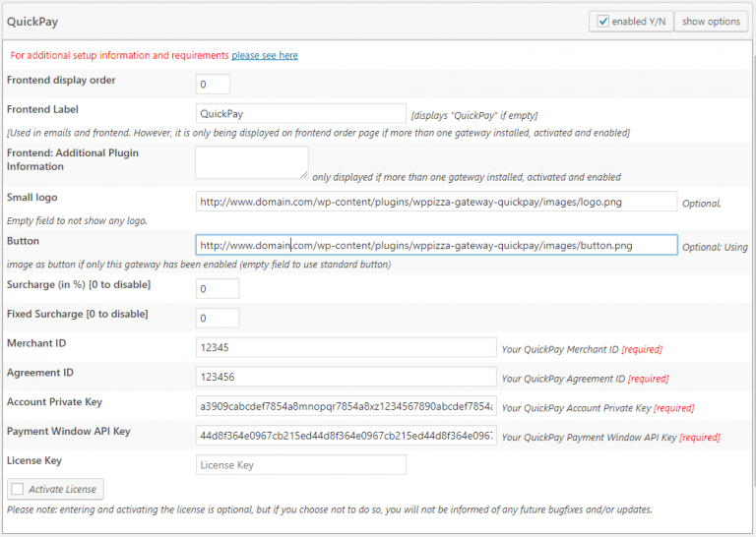
Task: Click the Additional Plugin Information textarea
Action: (251, 162)
